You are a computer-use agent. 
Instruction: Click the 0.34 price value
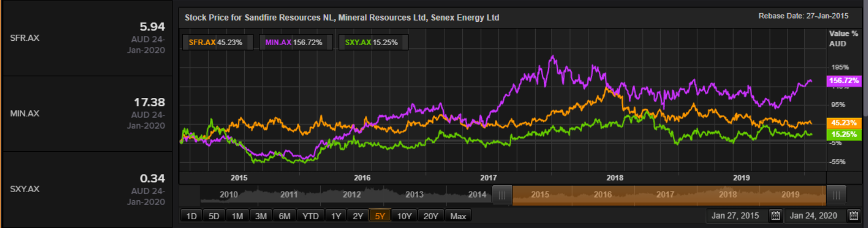(x=152, y=178)
